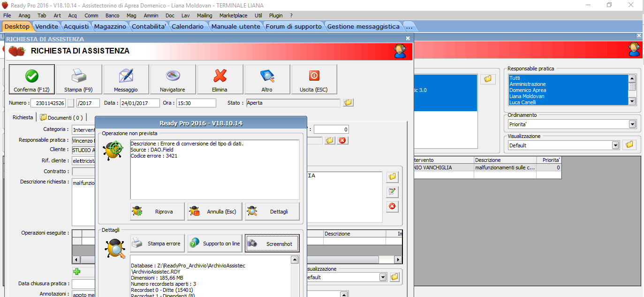Select Luca Canelli in Responsabile pratica list
Viewport: 644px width, 297px height.
pos(568,102)
